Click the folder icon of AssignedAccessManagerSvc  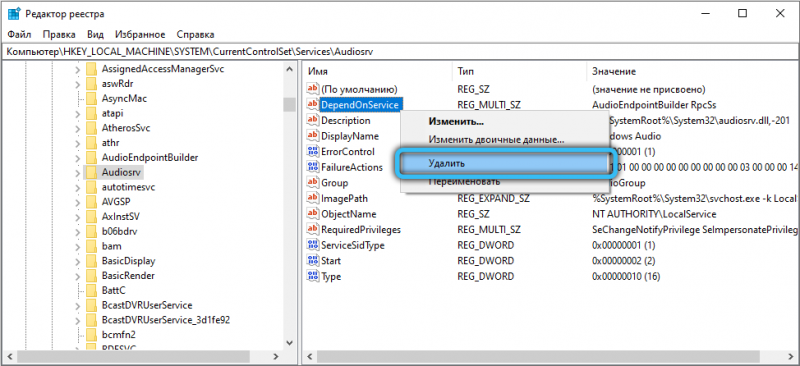(91, 68)
